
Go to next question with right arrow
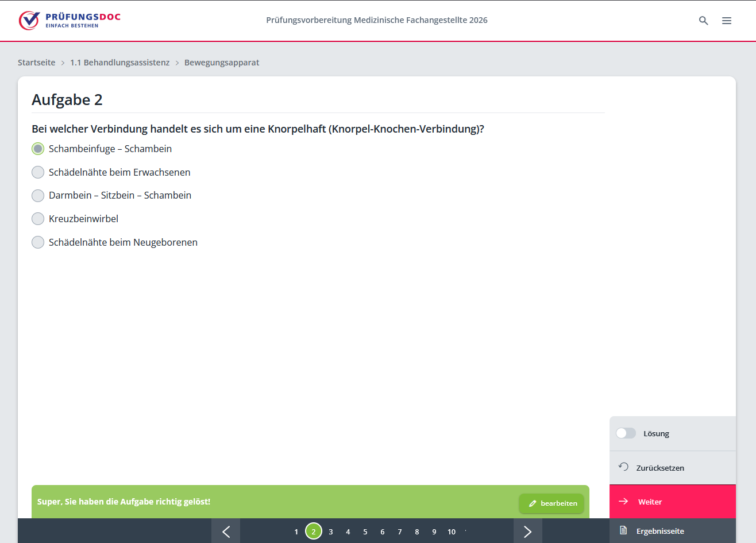click(x=527, y=532)
